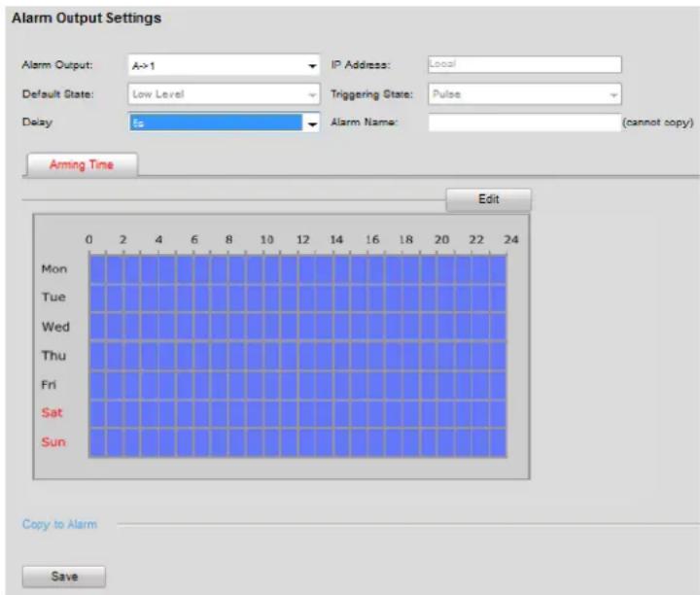Click the hour 24 label
The width and height of the screenshot is (700, 595).
(511, 240)
